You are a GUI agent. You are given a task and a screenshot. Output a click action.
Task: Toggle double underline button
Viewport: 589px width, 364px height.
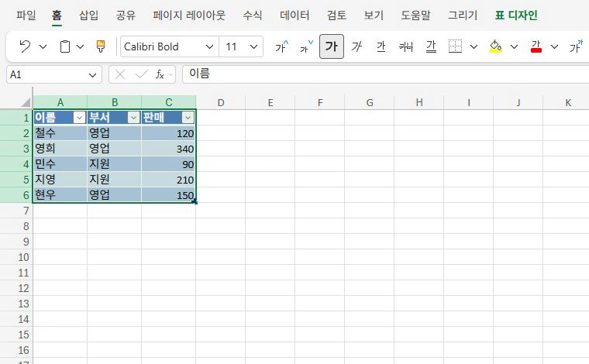pos(431,46)
